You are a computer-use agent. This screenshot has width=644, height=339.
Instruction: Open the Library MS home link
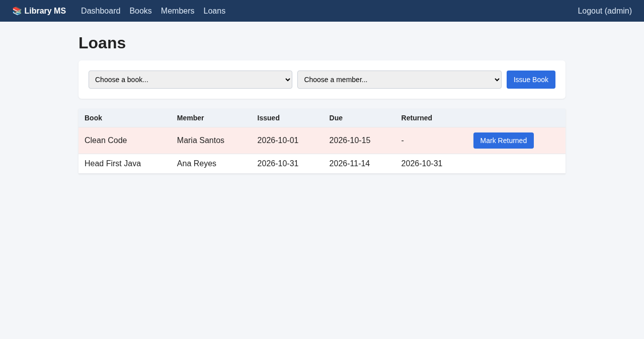pos(39,11)
